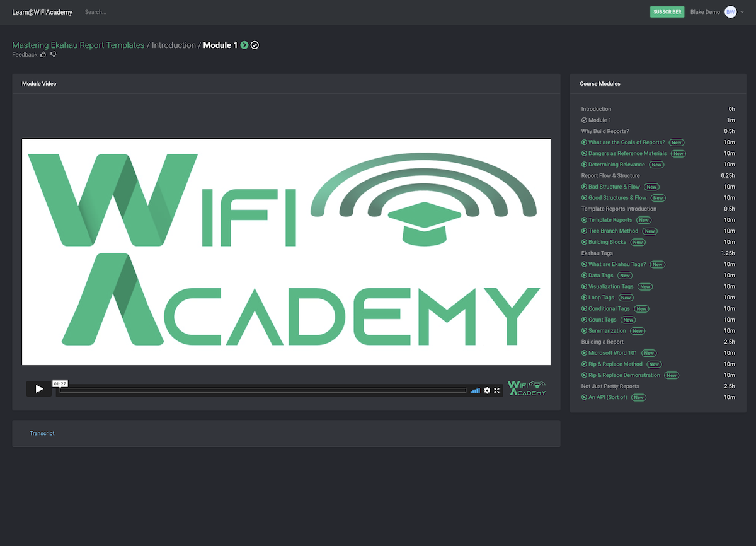Click the Course Modules panel header
The image size is (756, 546).
(x=658, y=83)
